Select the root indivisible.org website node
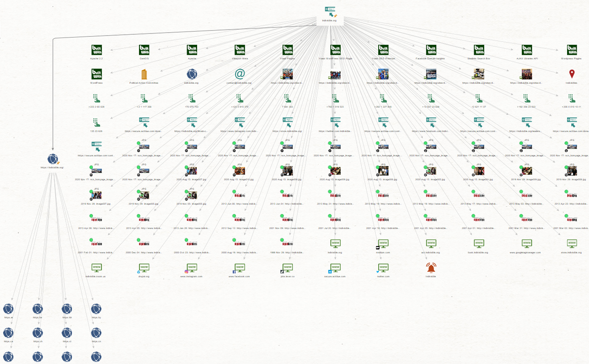 coord(330,12)
